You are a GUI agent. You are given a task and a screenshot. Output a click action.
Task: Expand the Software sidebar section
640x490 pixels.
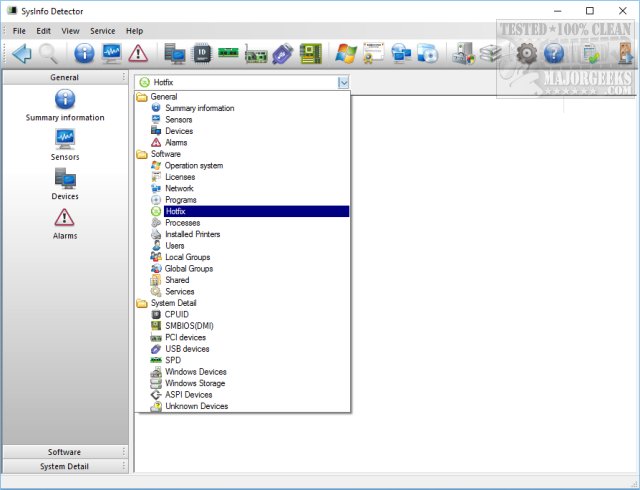coord(65,452)
